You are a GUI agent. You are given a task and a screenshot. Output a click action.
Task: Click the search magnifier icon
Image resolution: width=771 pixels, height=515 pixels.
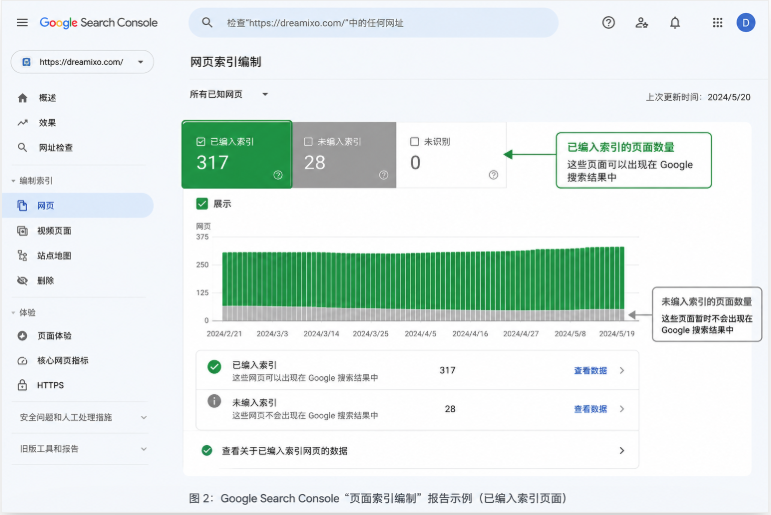coord(207,23)
